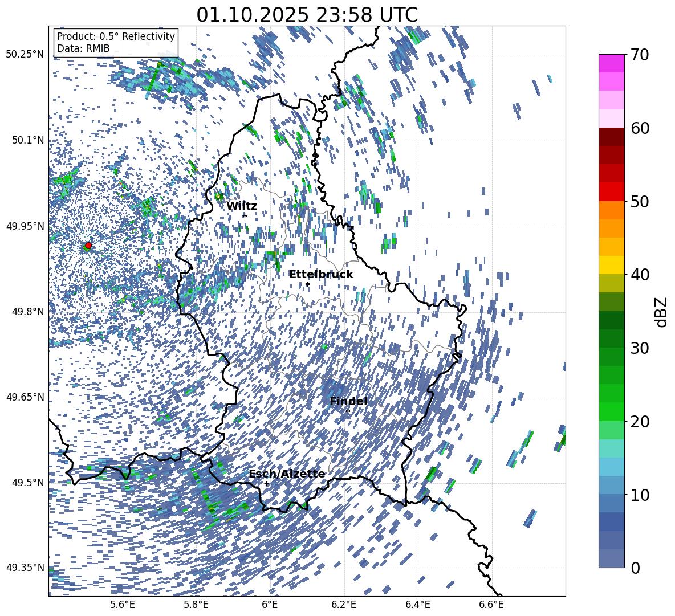Pick the top magenta swatch at 70 dBZ

[x=611, y=63]
